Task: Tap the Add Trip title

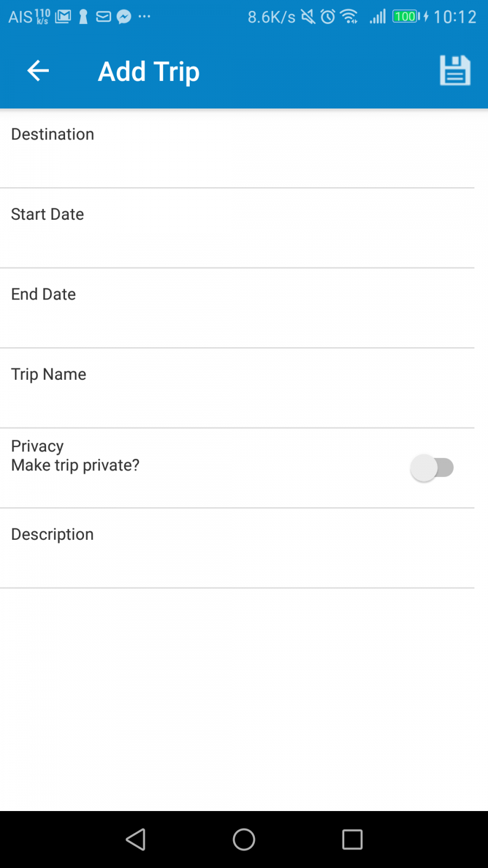Action: [149, 72]
